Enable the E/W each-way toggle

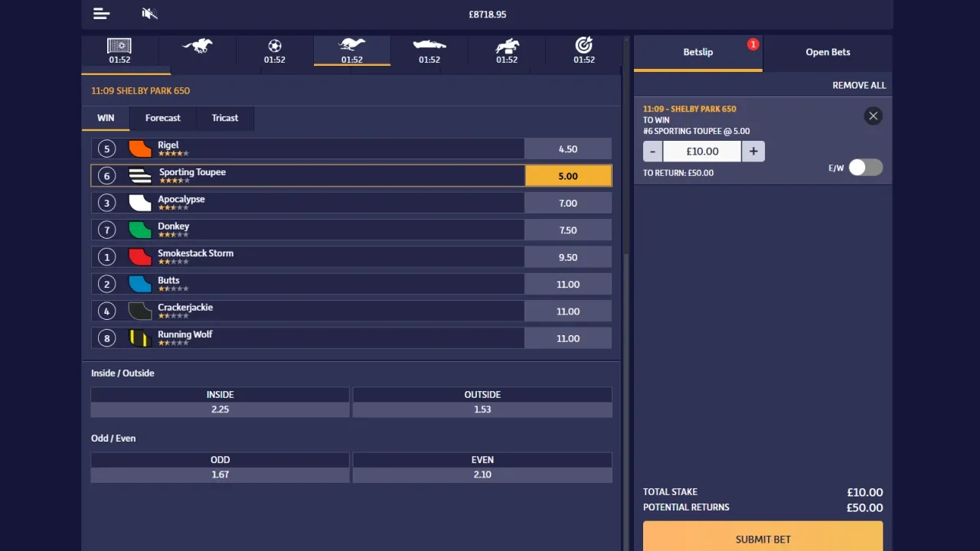[x=865, y=168]
